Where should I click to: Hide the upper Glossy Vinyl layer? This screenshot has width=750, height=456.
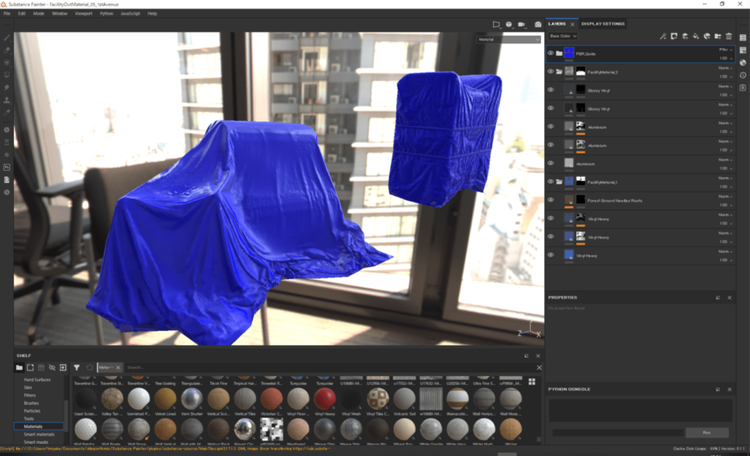tap(551, 90)
